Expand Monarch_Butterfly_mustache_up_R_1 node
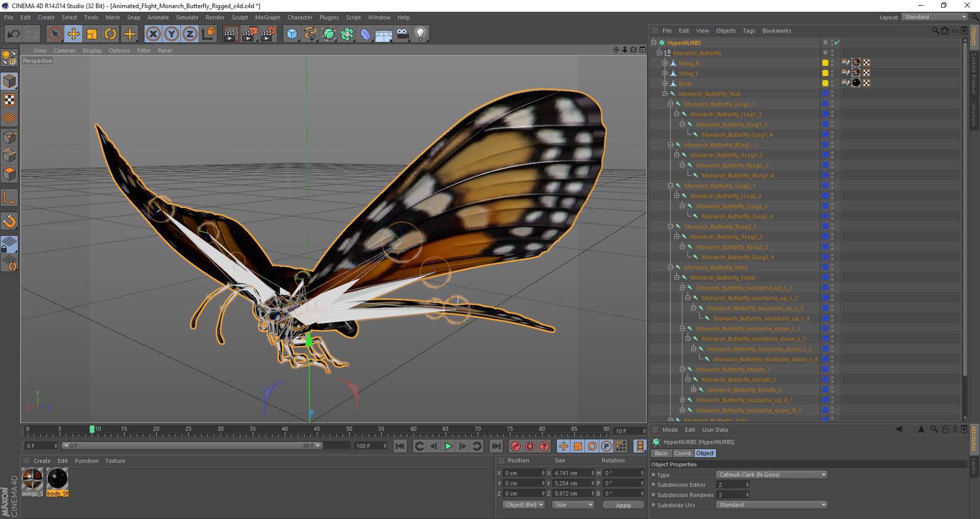This screenshot has height=519, width=980. (x=682, y=400)
